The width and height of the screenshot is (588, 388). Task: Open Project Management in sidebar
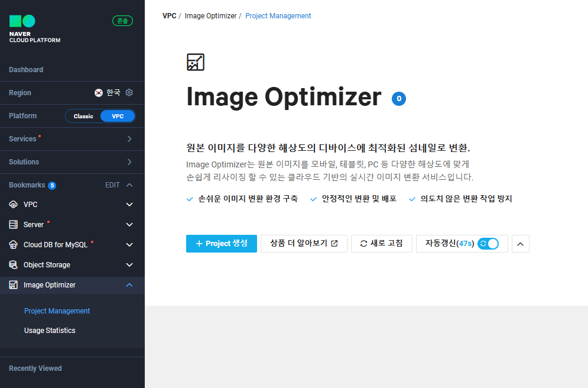click(x=57, y=311)
